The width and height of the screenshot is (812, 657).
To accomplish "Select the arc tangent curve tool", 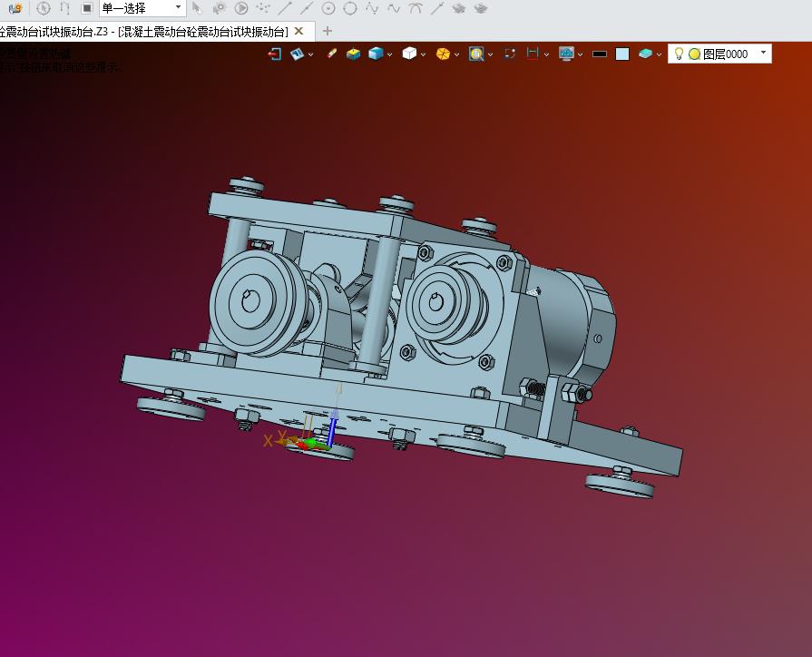I will [416, 8].
